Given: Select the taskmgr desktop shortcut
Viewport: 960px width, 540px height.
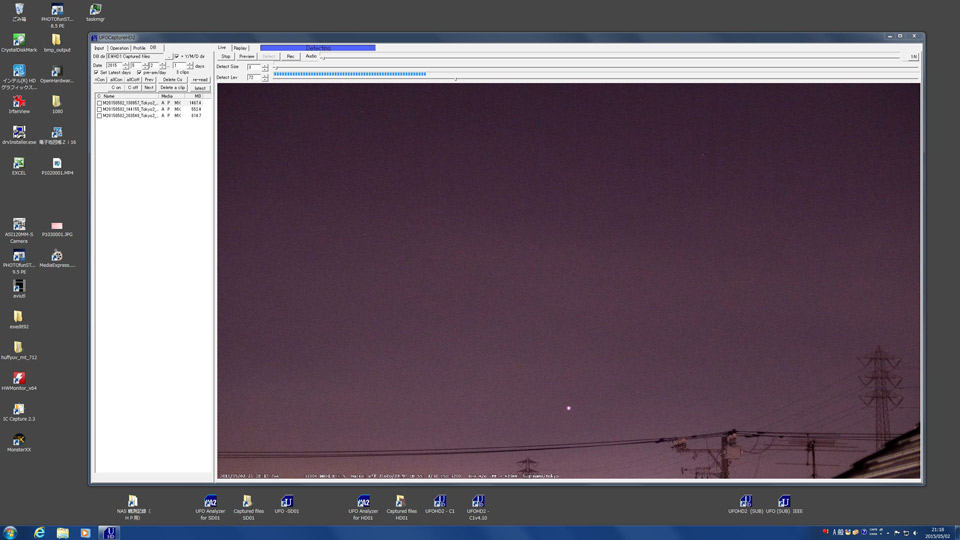Looking at the screenshot, I should coord(95,12).
